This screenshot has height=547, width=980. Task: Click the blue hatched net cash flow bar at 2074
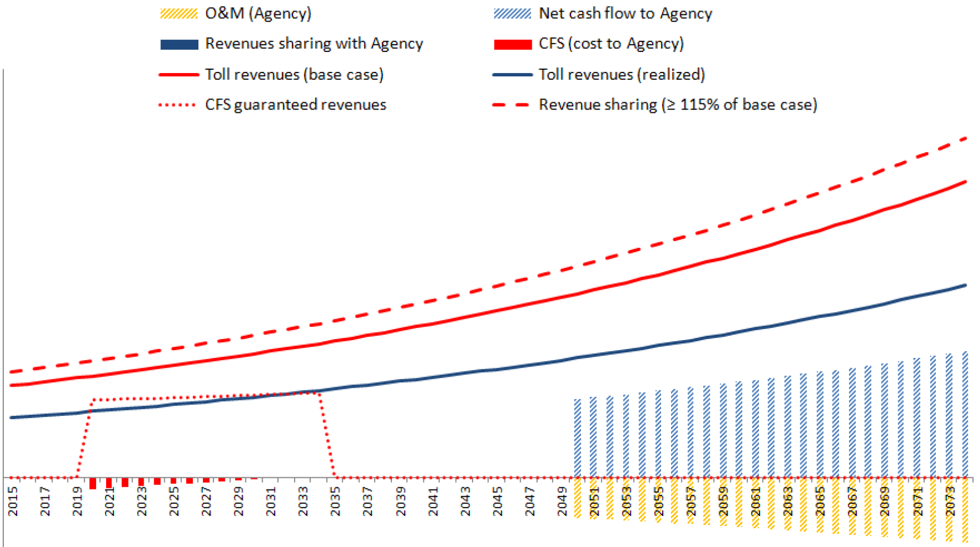tap(965, 414)
